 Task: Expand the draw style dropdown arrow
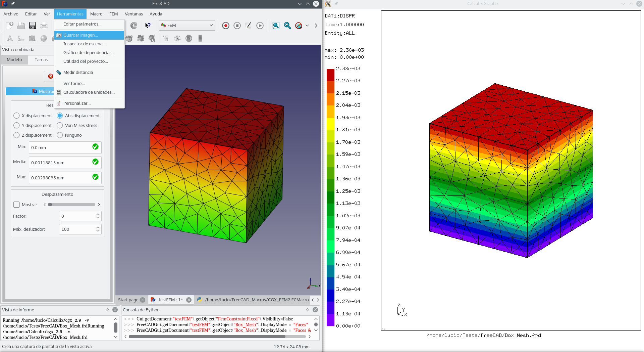(x=307, y=26)
